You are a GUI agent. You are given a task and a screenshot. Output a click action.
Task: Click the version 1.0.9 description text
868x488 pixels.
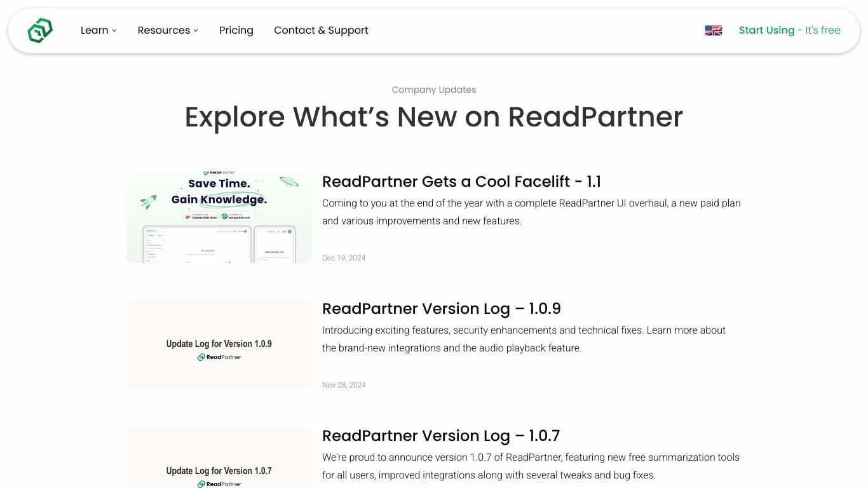[x=524, y=339]
